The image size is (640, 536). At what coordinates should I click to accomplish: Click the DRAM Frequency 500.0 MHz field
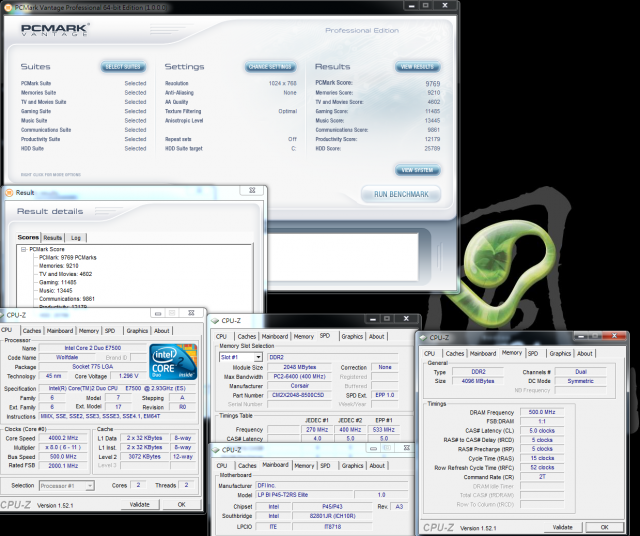[542, 412]
